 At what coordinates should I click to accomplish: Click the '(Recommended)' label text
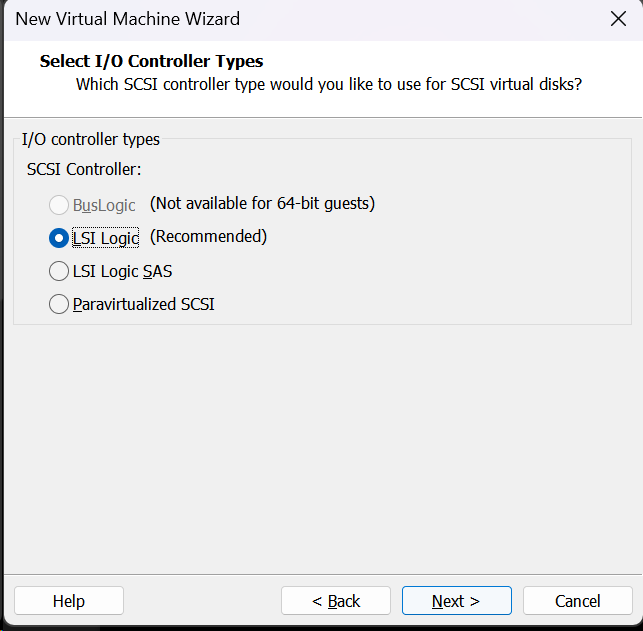[208, 237]
